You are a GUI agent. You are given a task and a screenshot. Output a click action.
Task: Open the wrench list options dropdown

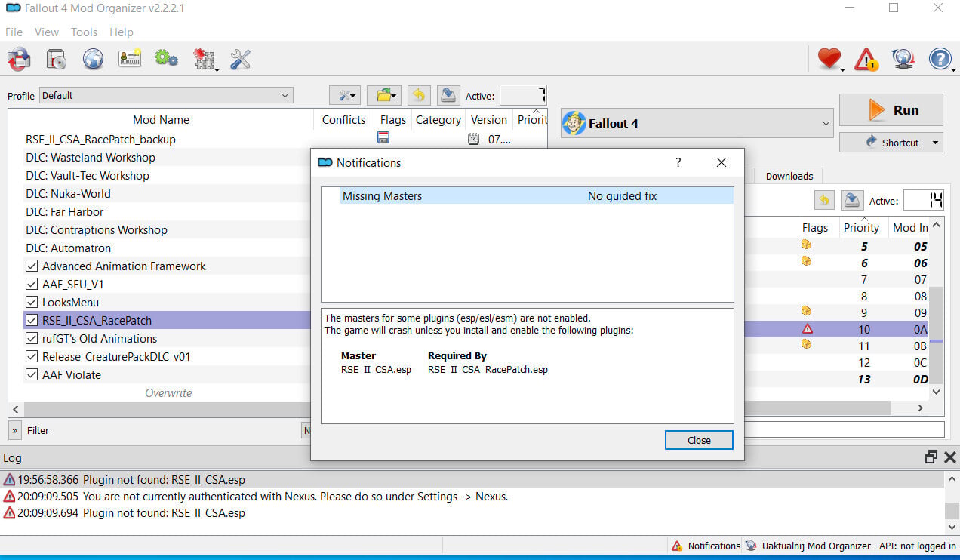point(346,95)
